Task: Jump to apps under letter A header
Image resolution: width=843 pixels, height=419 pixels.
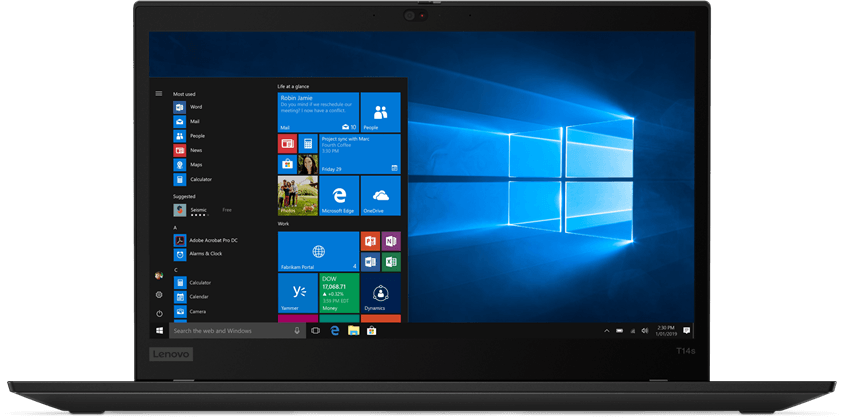Action: pyautogui.click(x=176, y=228)
